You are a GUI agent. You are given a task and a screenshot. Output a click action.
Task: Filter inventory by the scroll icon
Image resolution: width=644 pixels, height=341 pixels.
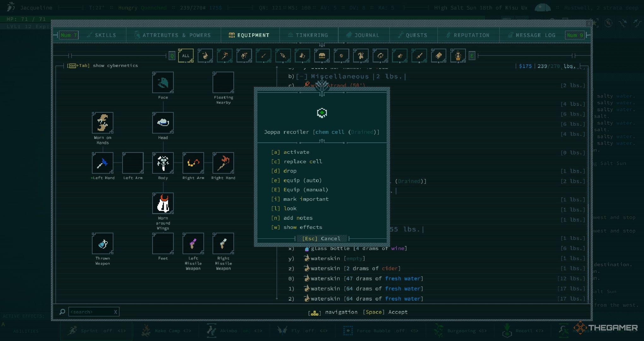[x=439, y=56]
